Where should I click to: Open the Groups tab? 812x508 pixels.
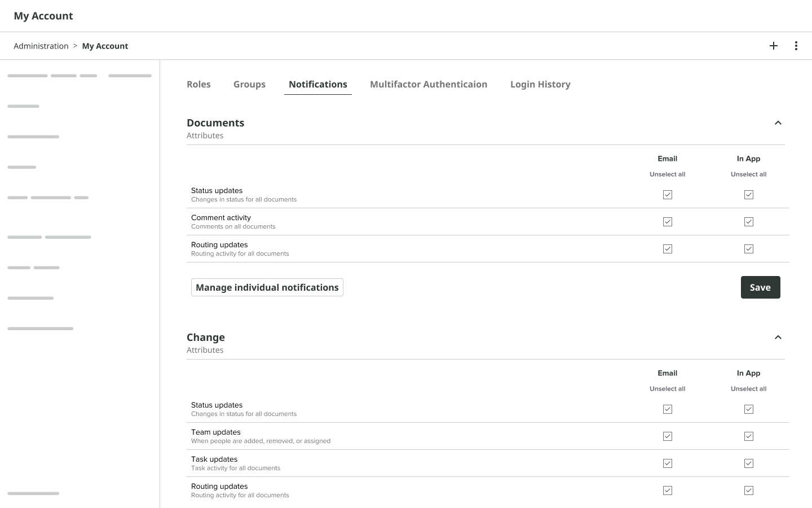pos(249,84)
